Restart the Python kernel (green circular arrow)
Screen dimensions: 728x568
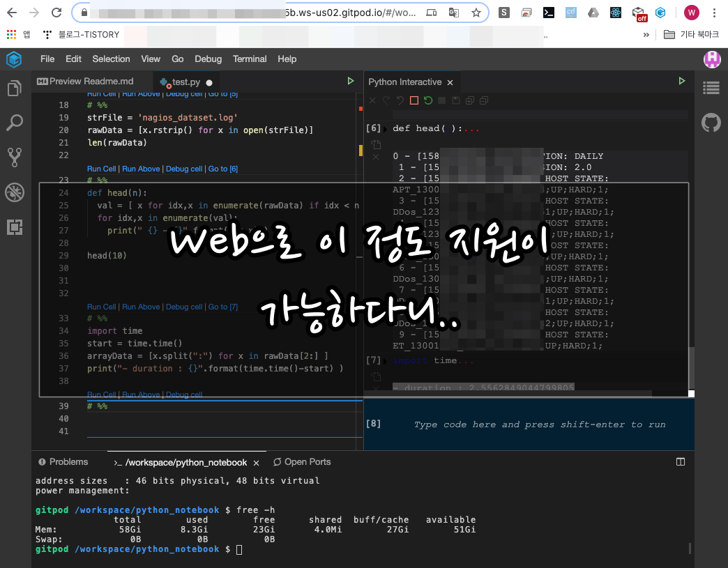(x=428, y=100)
